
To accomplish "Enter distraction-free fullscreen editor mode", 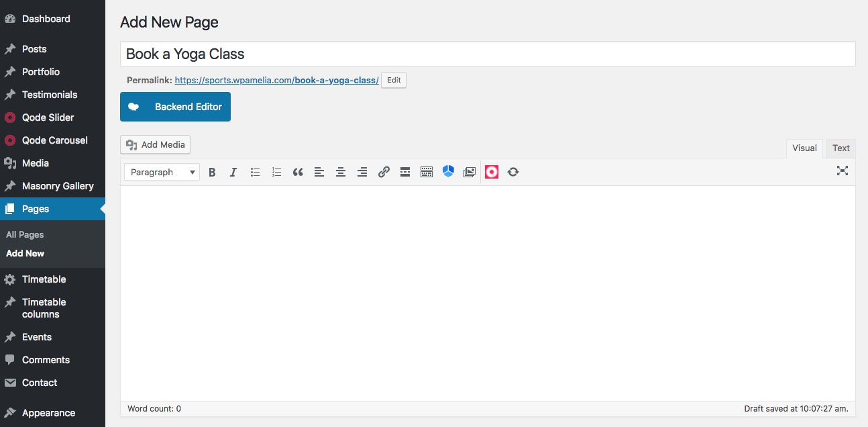I will tap(843, 171).
